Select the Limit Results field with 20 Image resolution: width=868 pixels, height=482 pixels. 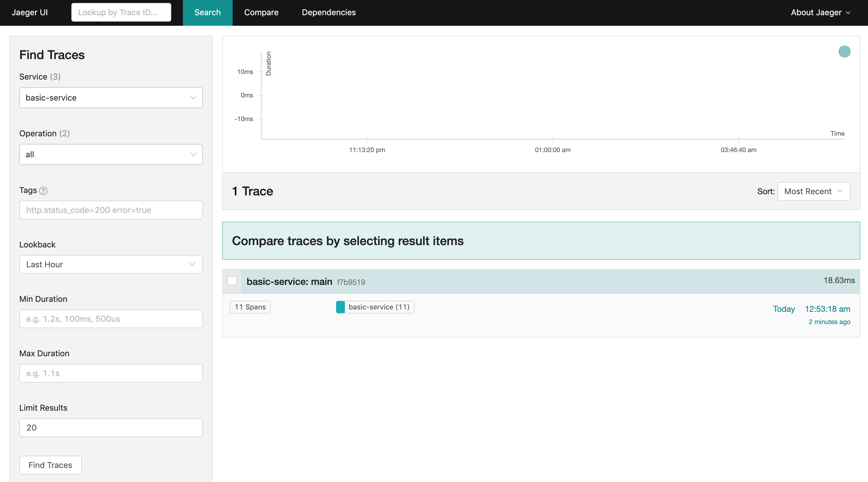pos(111,428)
